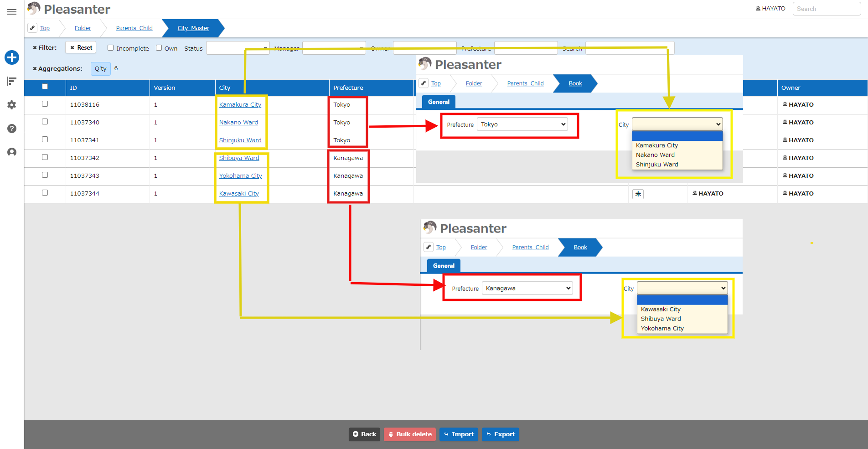The height and width of the screenshot is (449, 868).
Task: Collapse the Aggregations section label
Action: tap(57, 68)
